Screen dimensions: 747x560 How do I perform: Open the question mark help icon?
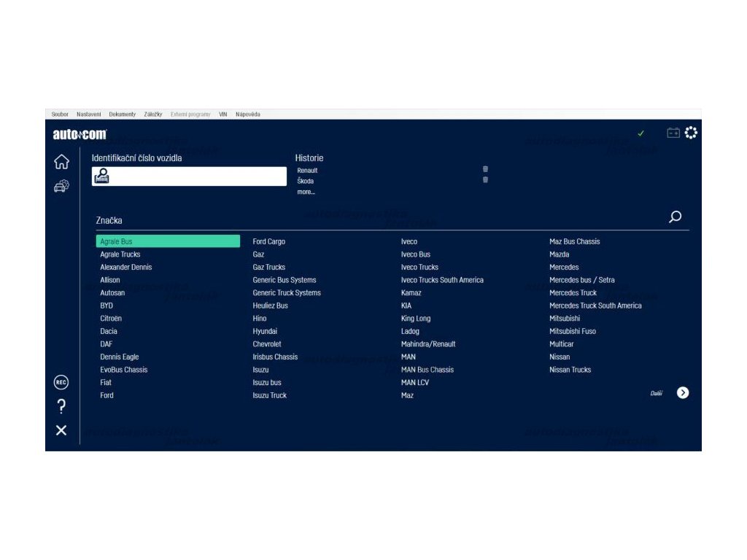(61, 406)
